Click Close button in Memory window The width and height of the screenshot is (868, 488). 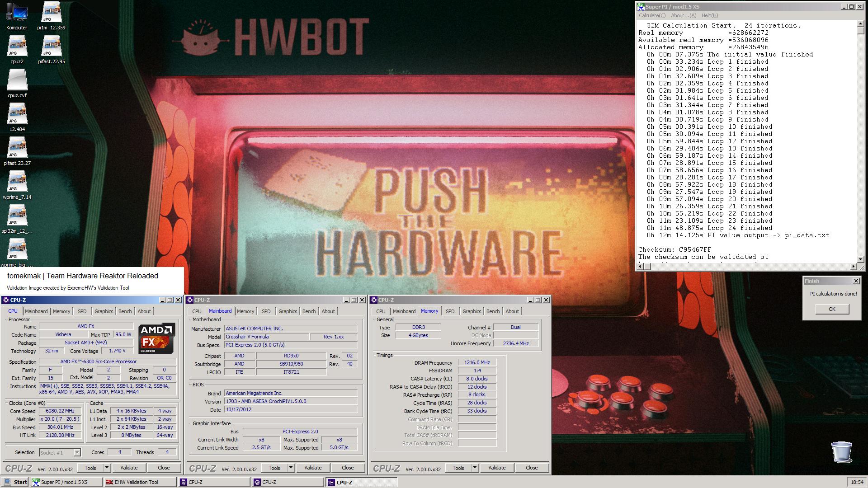tap(532, 468)
